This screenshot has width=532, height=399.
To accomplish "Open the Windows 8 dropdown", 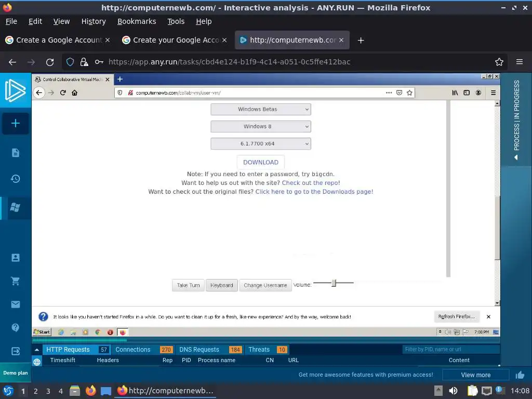I will (261, 127).
